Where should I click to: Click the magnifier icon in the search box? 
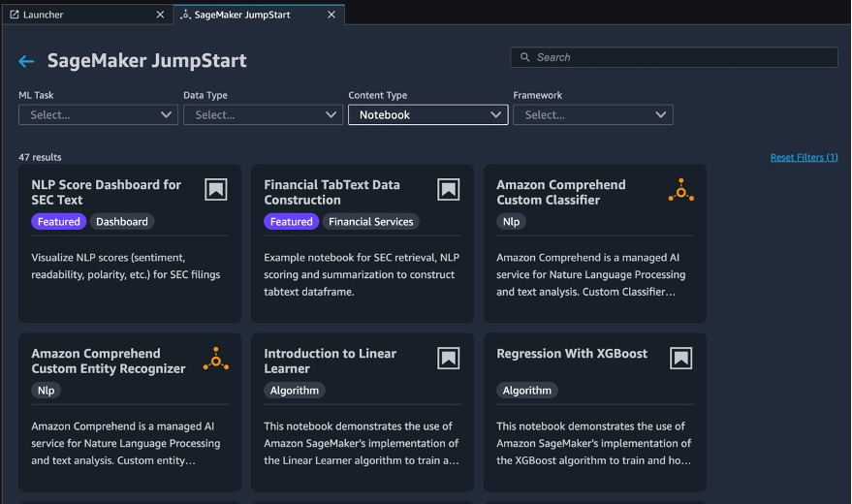[525, 57]
